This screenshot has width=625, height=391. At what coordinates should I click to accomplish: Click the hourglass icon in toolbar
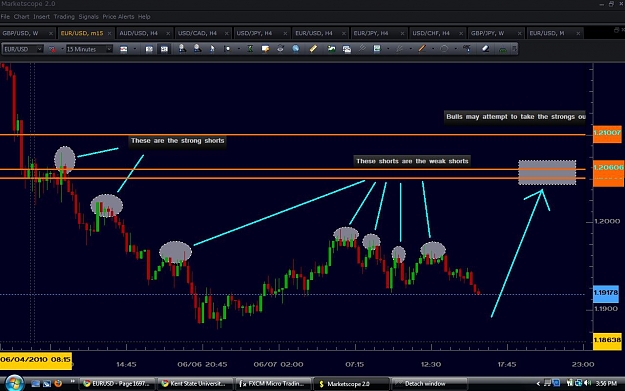tap(250, 49)
